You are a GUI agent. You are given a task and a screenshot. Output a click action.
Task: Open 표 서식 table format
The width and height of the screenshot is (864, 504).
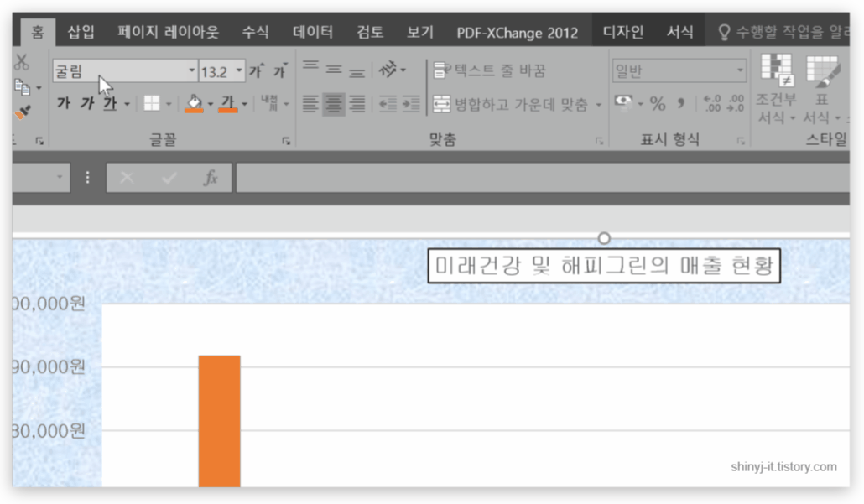821,89
